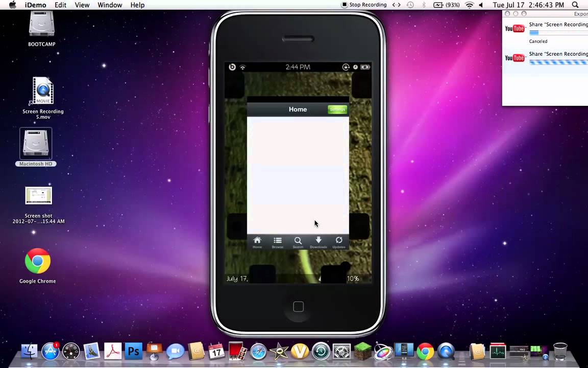Click the active striped upload progress bar
The width and height of the screenshot is (588, 368).
tap(558, 62)
